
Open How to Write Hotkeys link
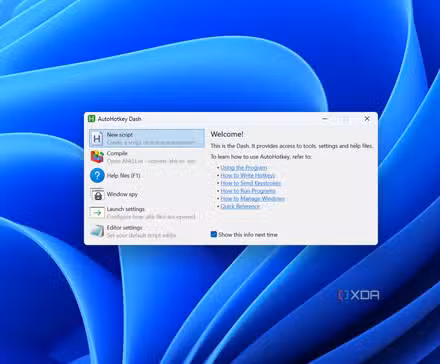tap(248, 175)
